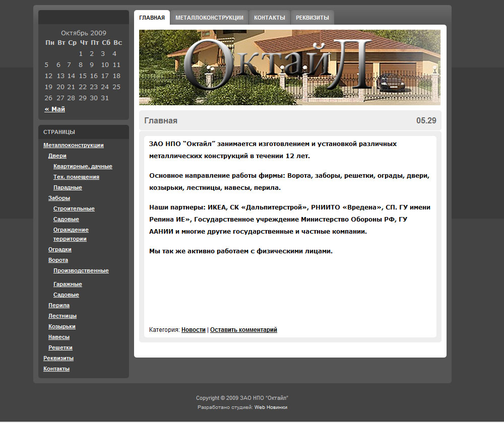
Task: Open the Лестницы link
Action: click(x=62, y=316)
